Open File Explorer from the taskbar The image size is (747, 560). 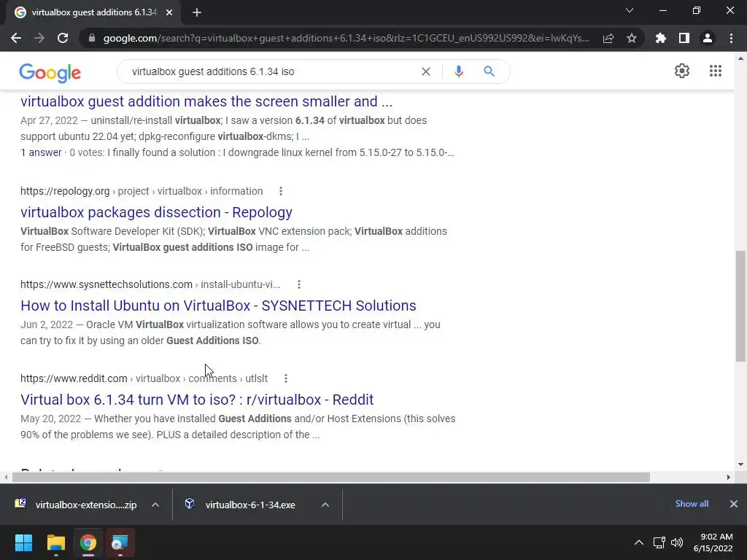[55, 542]
